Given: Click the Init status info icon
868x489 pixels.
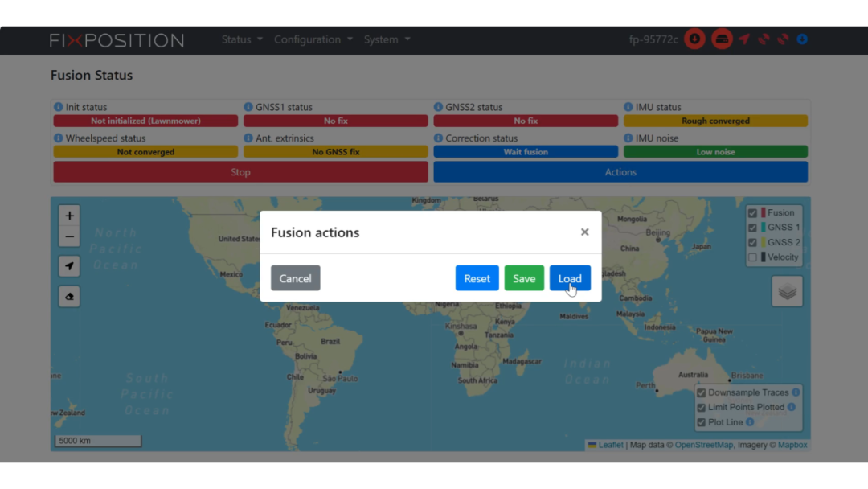Looking at the screenshot, I should (58, 107).
